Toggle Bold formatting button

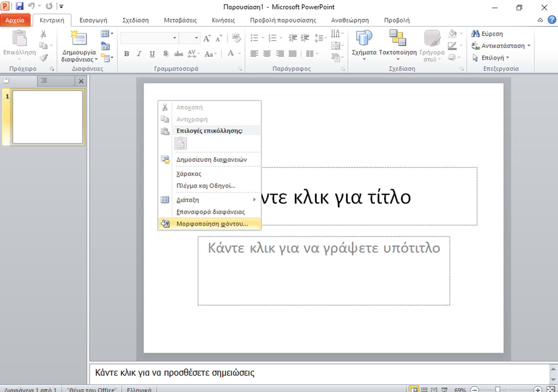pos(127,54)
